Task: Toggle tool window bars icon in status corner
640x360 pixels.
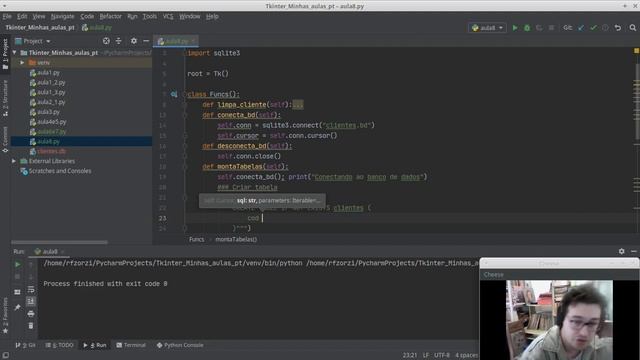Action: 6,355
